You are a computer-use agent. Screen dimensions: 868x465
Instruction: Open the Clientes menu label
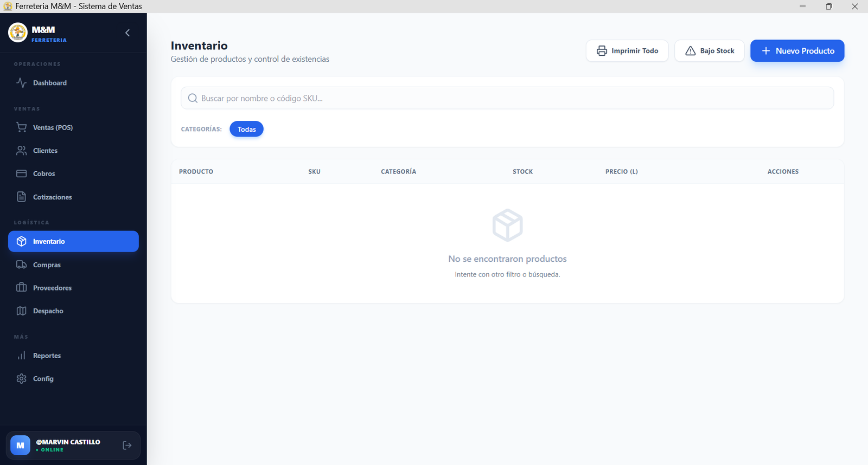click(45, 151)
